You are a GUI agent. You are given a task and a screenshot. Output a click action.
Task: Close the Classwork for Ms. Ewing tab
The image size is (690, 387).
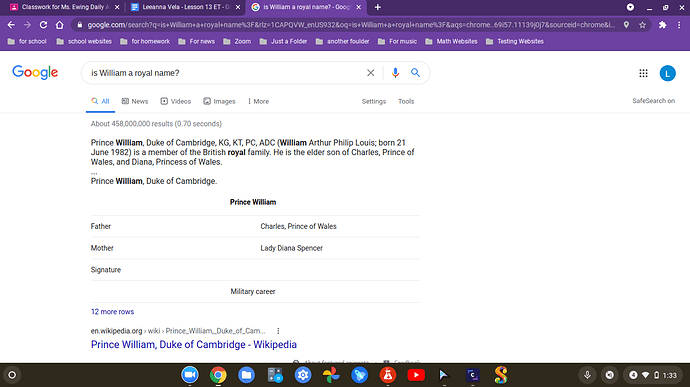pyautogui.click(x=117, y=7)
